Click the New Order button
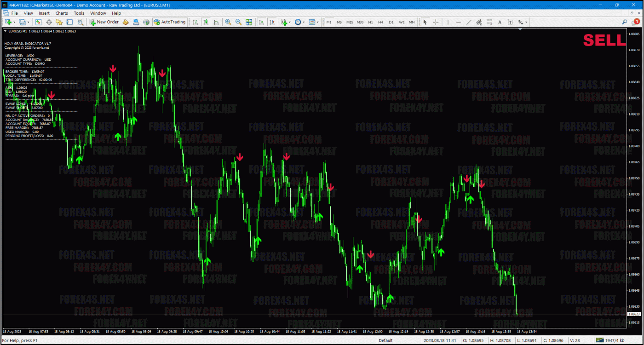 pos(104,22)
